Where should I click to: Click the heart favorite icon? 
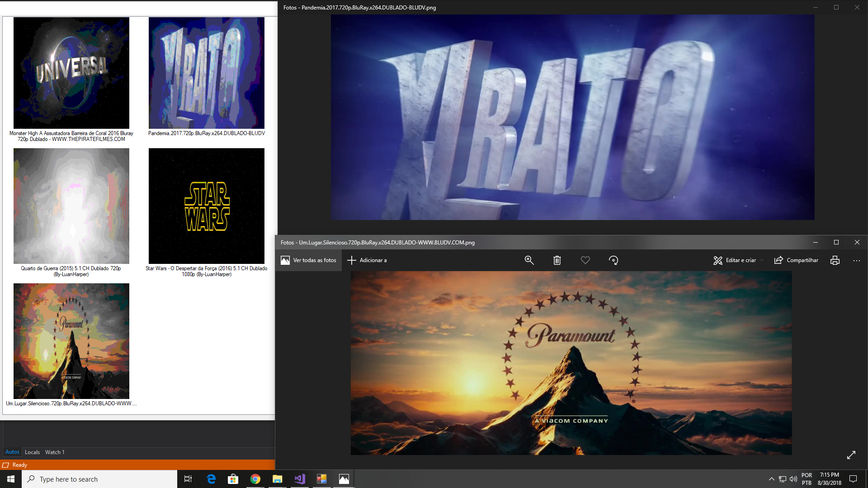pyautogui.click(x=585, y=260)
